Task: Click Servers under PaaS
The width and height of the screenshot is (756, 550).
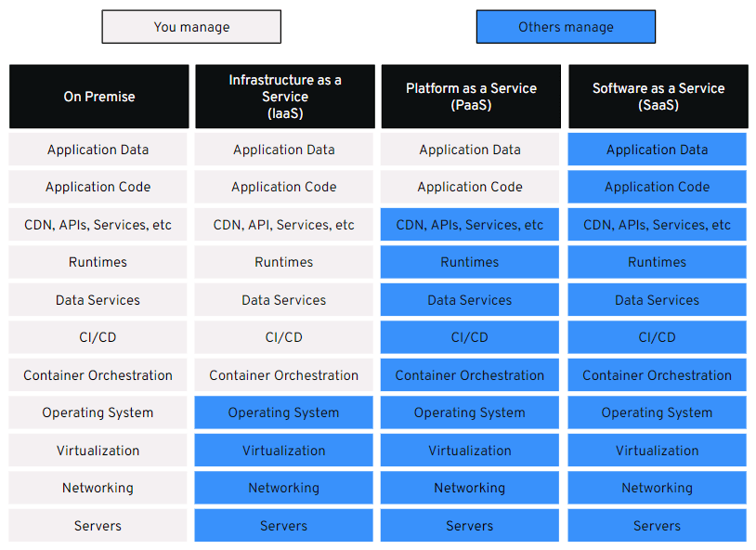Action: coord(470,526)
